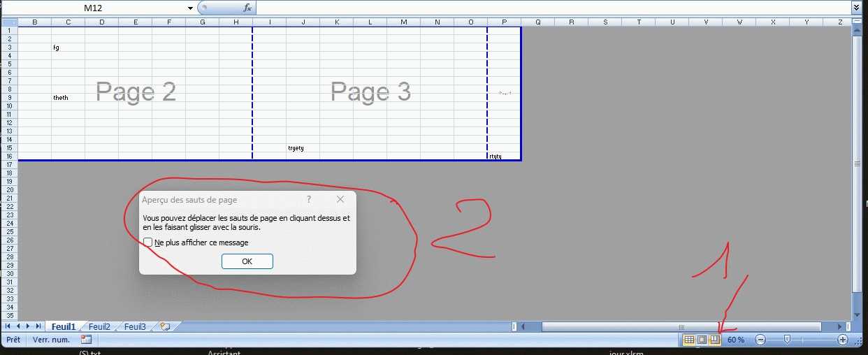This screenshot has width=868, height=355.
Task: Click the Insert Worksheet tab icon
Action: pyautogui.click(x=166, y=326)
